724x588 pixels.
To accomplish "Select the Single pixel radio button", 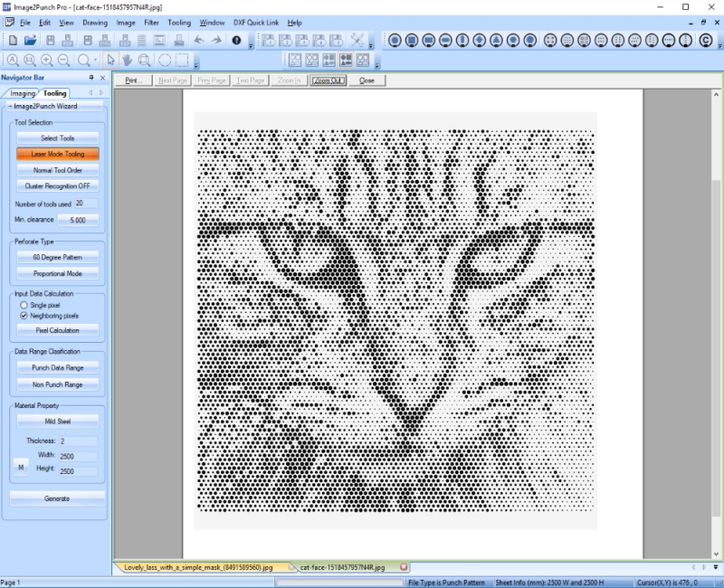I will (24, 305).
